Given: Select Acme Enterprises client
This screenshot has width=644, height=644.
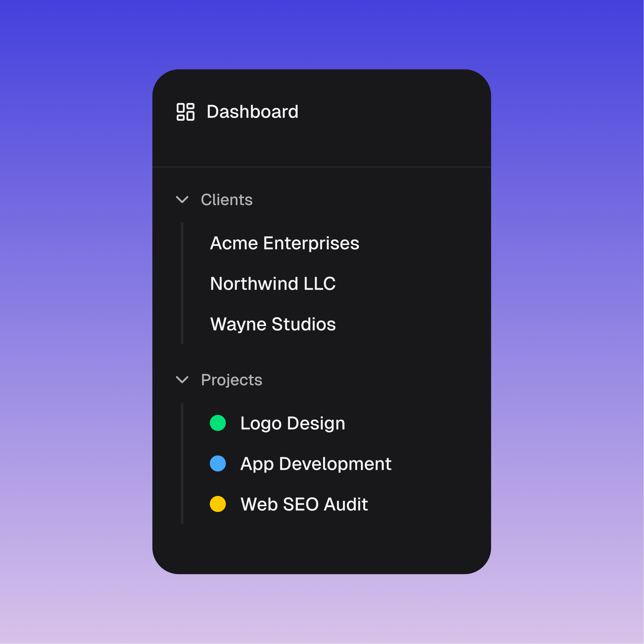Looking at the screenshot, I should 284,243.
